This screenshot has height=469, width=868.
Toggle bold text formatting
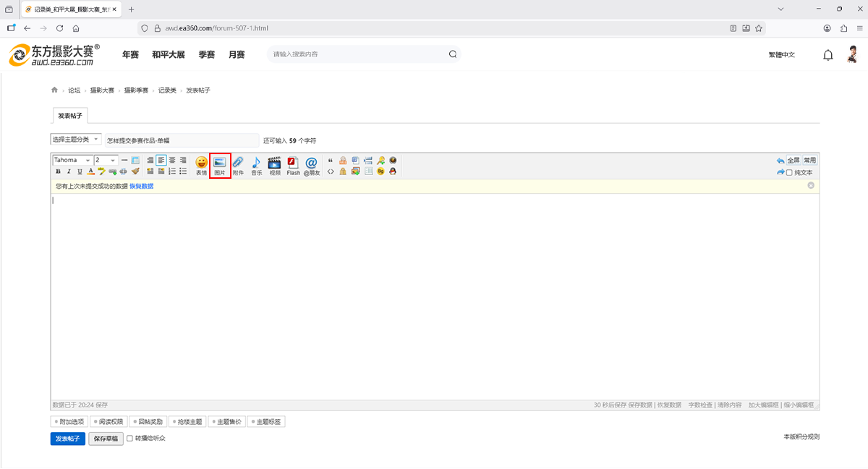58,172
